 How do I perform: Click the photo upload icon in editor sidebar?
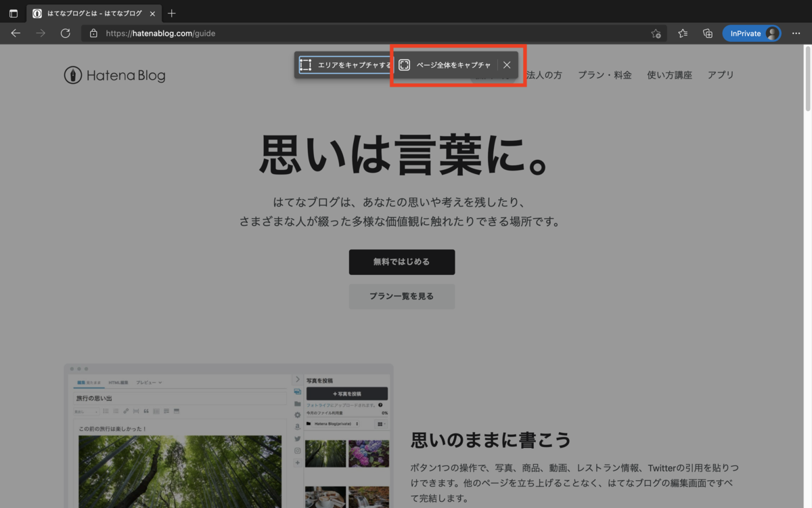coord(297,391)
